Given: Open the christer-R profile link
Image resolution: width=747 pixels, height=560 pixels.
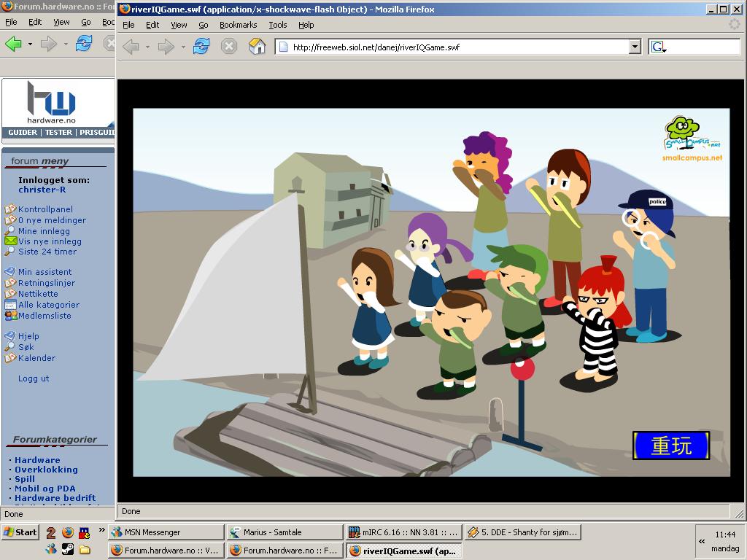Looking at the screenshot, I should [42, 190].
